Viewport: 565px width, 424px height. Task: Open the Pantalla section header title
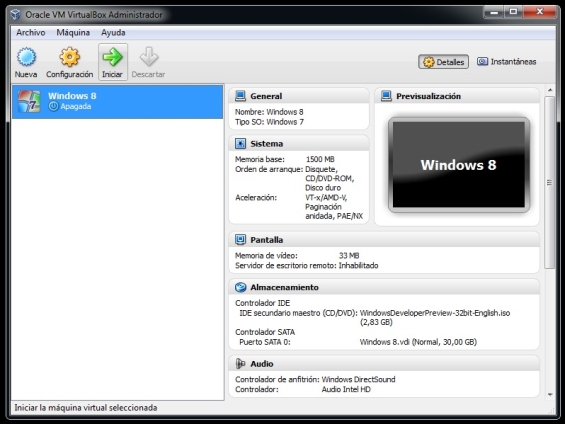(267, 240)
